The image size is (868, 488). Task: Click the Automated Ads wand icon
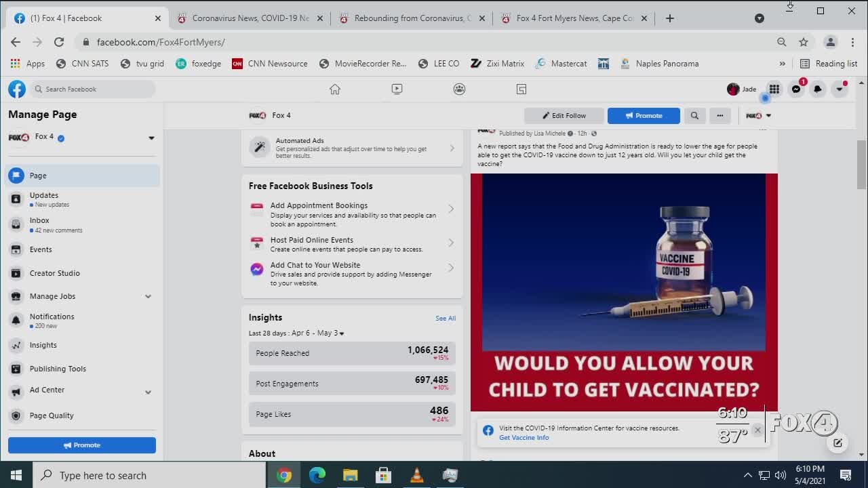point(260,147)
